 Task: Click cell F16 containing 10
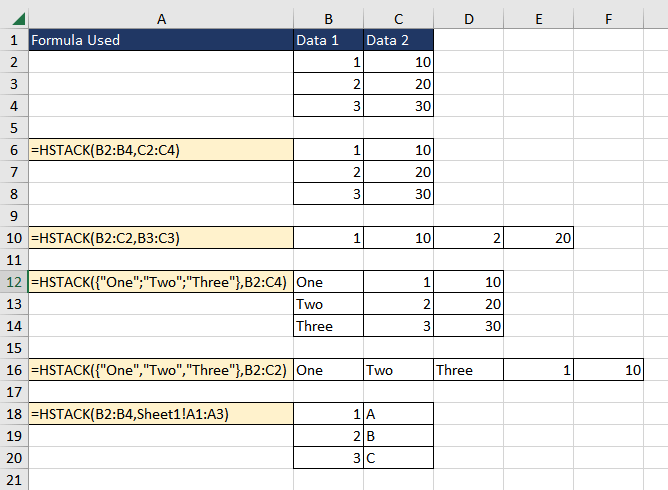pyautogui.click(x=608, y=370)
